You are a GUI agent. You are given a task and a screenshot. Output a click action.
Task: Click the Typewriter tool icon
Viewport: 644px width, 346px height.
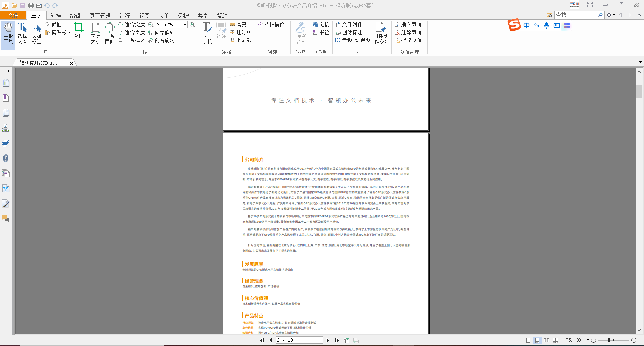(207, 33)
